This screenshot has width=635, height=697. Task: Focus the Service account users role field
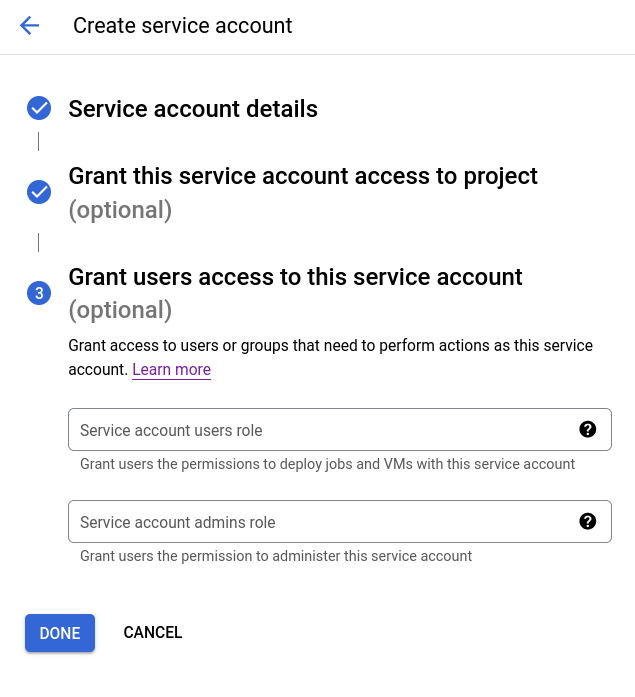click(320, 430)
